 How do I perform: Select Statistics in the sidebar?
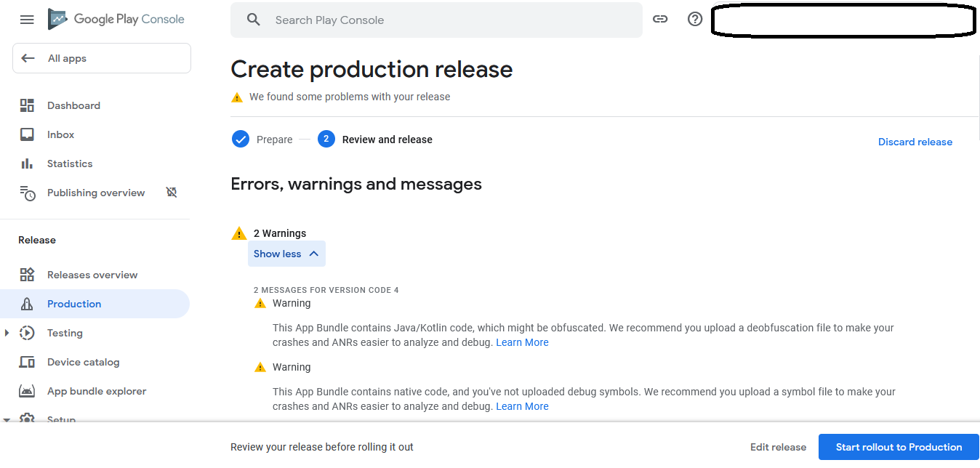pos(70,164)
